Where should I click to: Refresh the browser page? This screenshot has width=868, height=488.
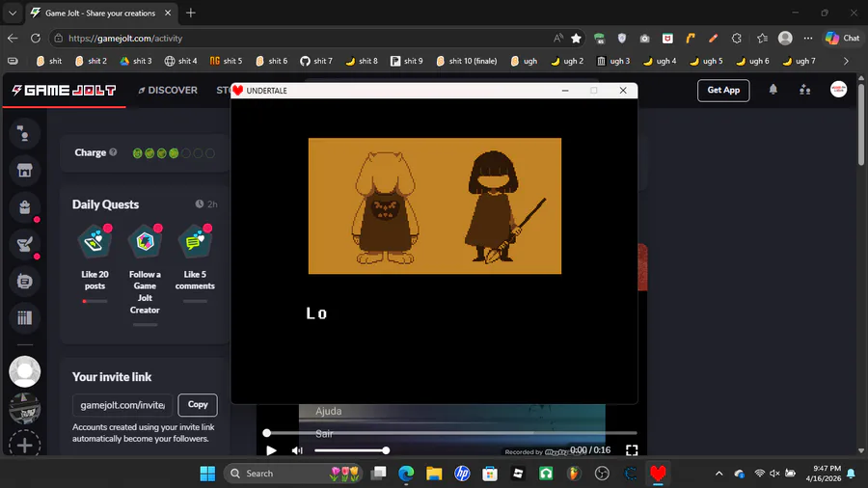click(x=36, y=39)
